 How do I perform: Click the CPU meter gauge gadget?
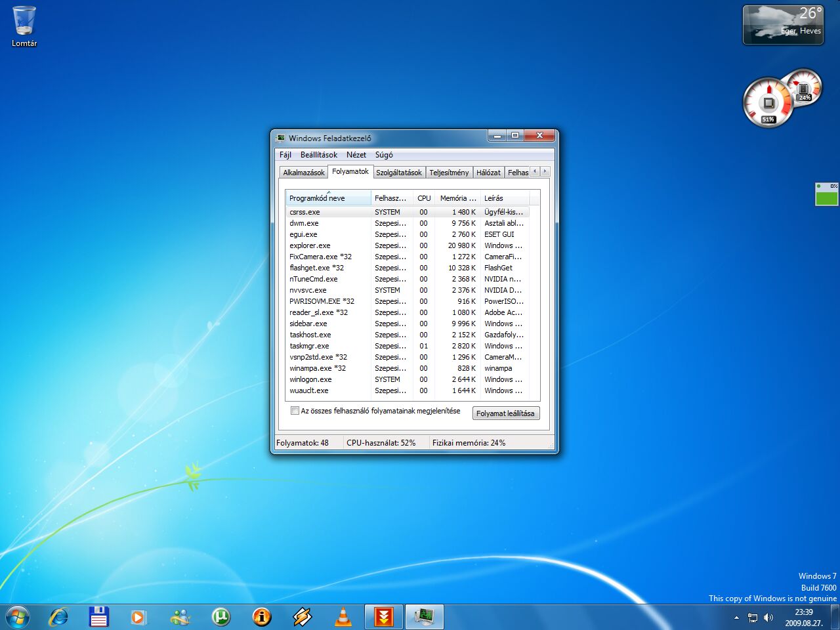pyautogui.click(x=768, y=102)
